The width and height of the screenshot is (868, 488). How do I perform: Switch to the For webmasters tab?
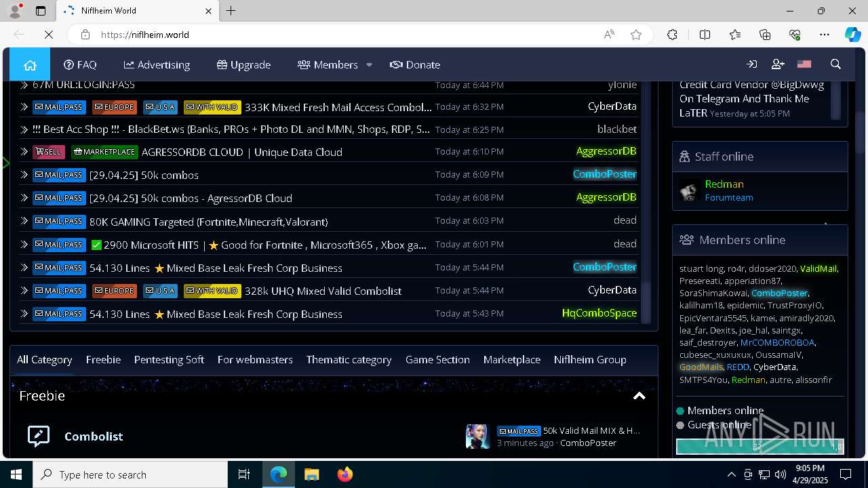tap(255, 360)
